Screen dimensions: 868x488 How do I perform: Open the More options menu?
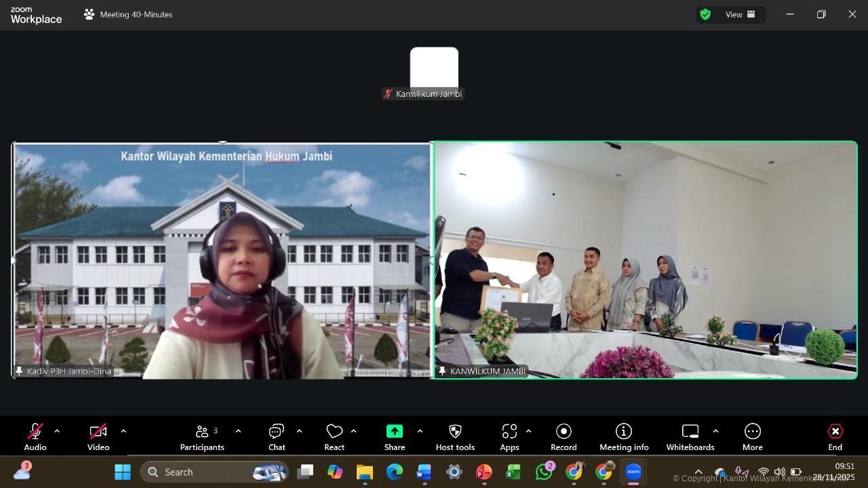point(752,437)
